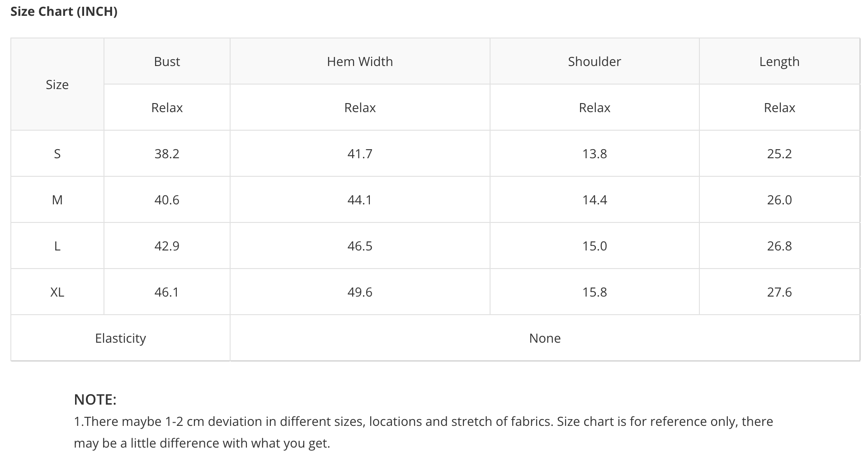This screenshot has width=868, height=453.
Task: Select the Hem Width column header
Action: click(360, 61)
